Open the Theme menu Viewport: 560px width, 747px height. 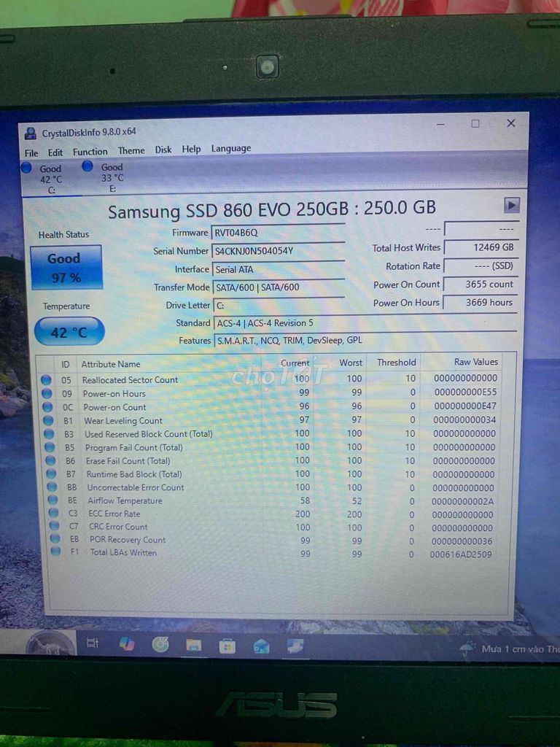[131, 150]
